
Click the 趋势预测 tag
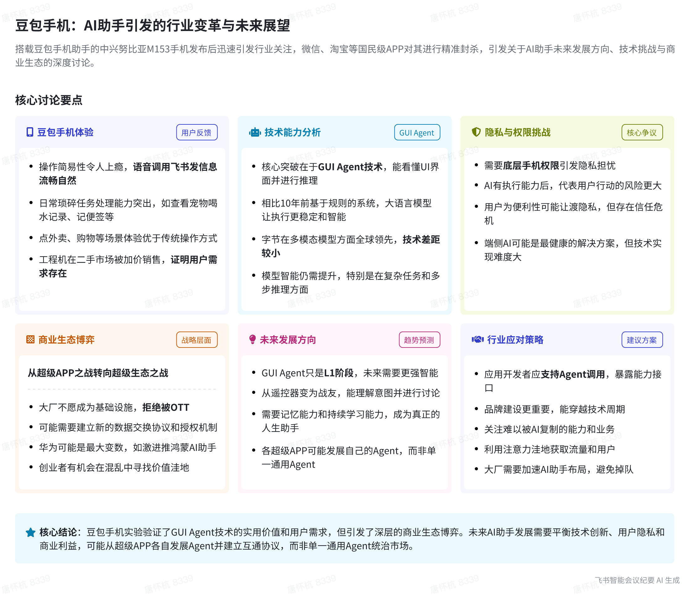(x=419, y=340)
